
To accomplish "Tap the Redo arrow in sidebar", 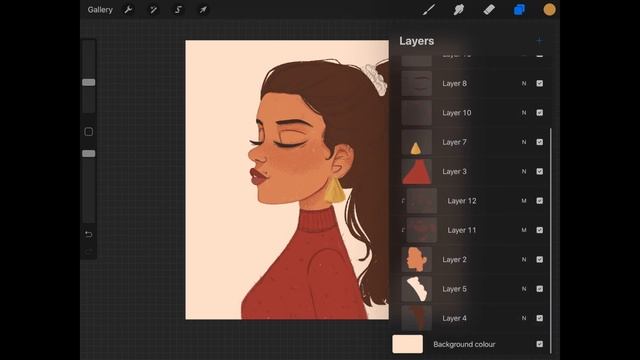I will coord(89,252).
